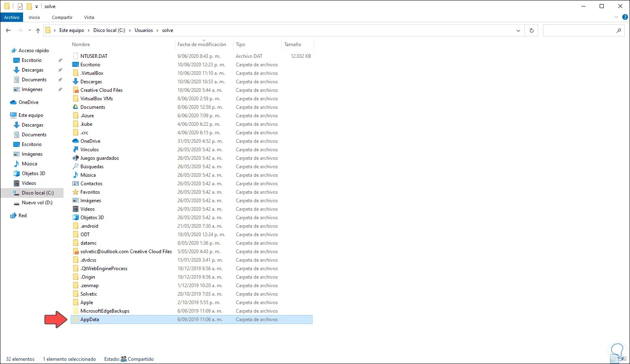630x364 pixels.
Task: Expand the address bar history dropdown
Action: [518, 30]
